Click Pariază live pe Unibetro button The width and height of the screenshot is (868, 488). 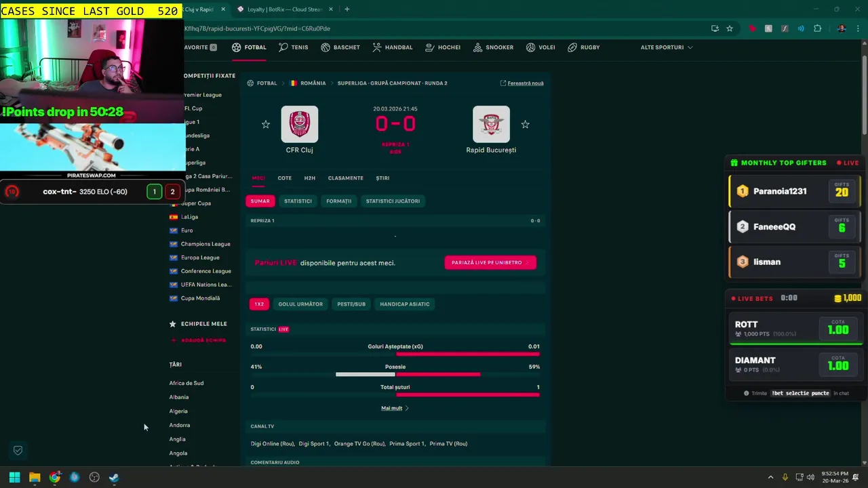pos(490,262)
